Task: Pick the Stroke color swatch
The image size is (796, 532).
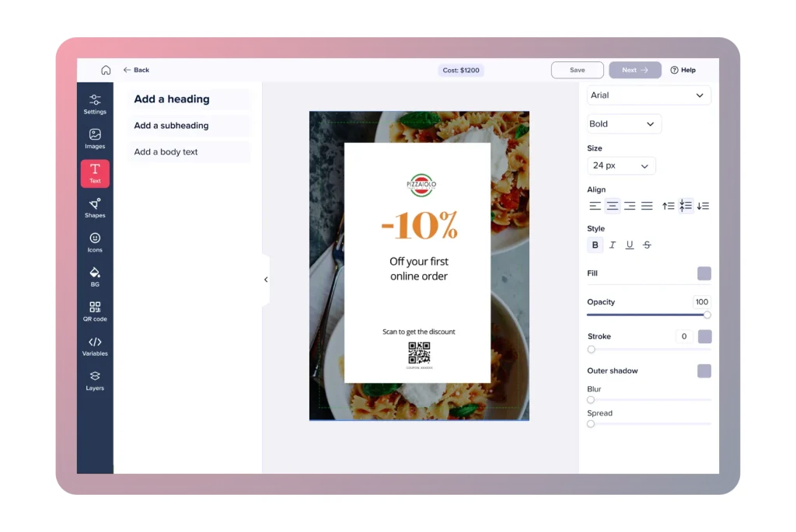Action: (x=704, y=336)
